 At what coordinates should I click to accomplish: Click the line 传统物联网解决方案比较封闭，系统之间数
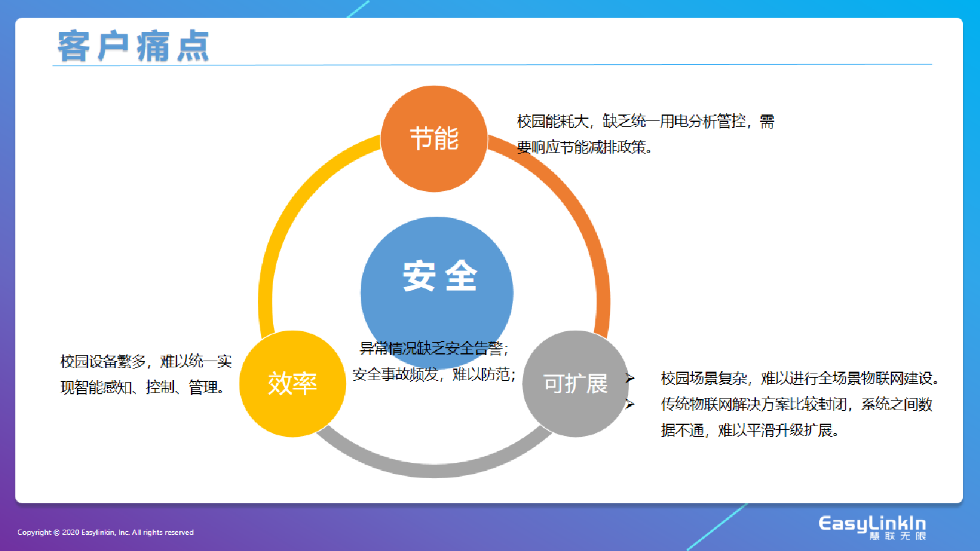[x=796, y=404]
